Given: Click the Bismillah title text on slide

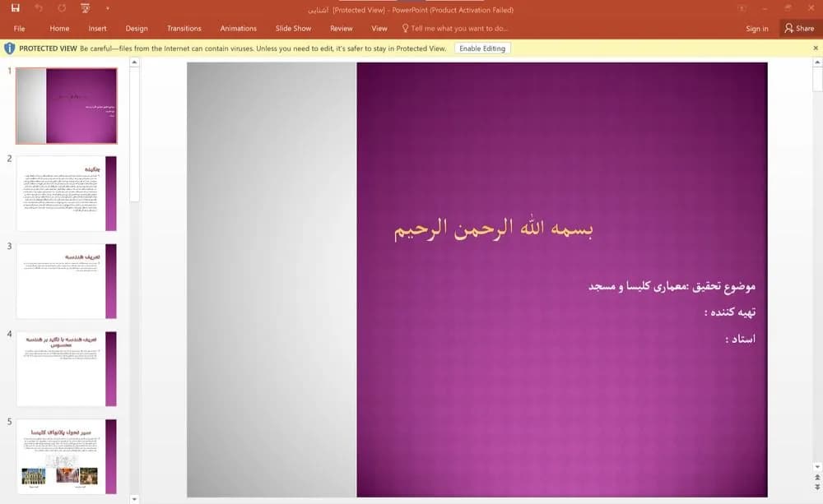Looking at the screenshot, I should (x=493, y=228).
